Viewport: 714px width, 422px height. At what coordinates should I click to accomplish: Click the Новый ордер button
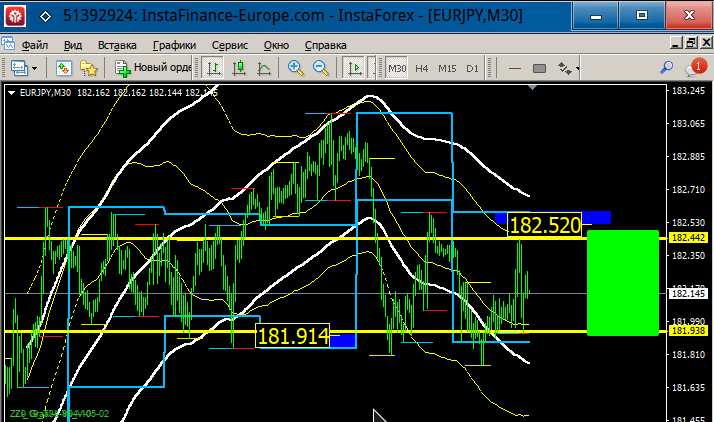[x=153, y=68]
